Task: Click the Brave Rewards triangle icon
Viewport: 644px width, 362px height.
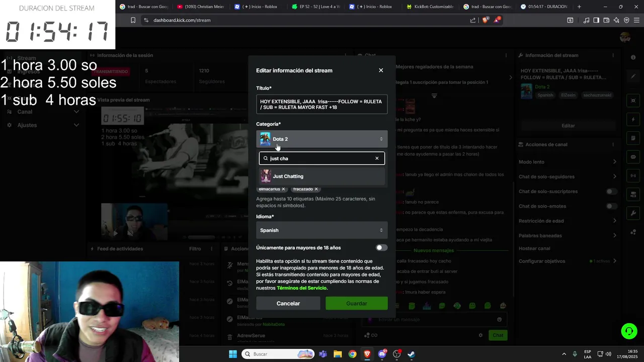Action: tap(497, 20)
